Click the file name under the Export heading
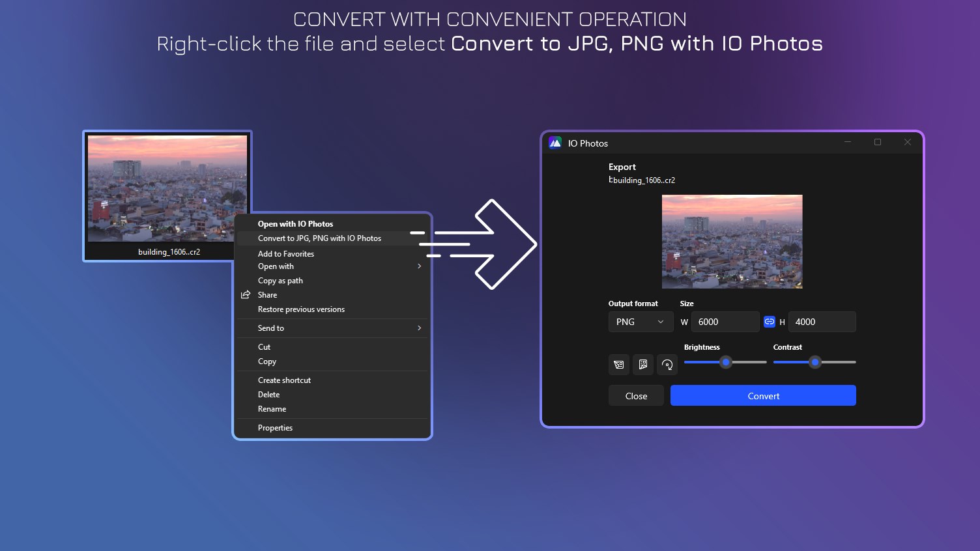 coord(642,180)
